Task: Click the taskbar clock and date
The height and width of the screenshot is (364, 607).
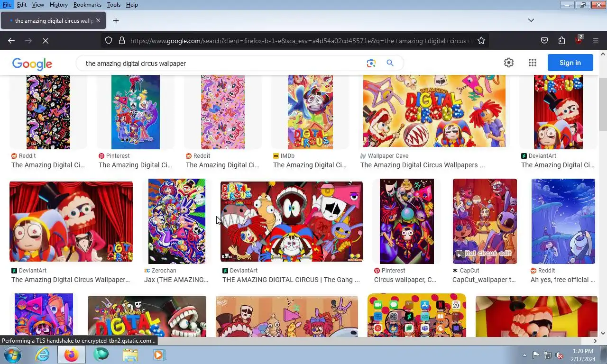Action: click(x=583, y=355)
